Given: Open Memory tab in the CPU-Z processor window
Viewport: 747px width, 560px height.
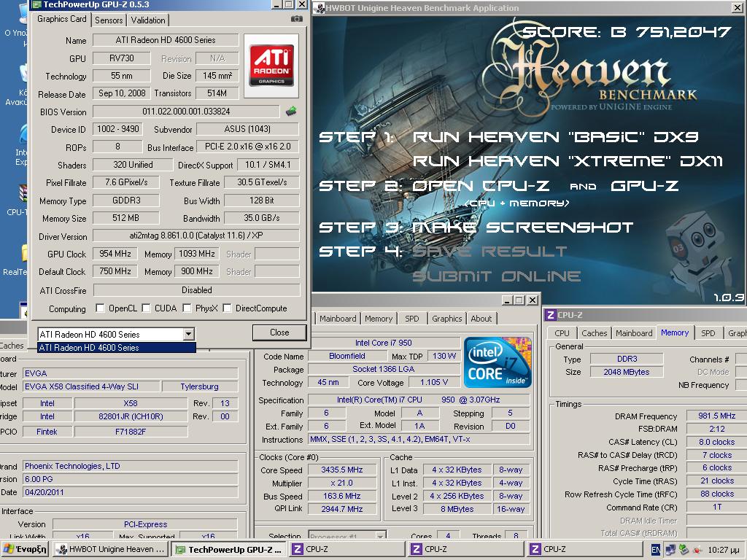Looking at the screenshot, I should pyautogui.click(x=379, y=319).
